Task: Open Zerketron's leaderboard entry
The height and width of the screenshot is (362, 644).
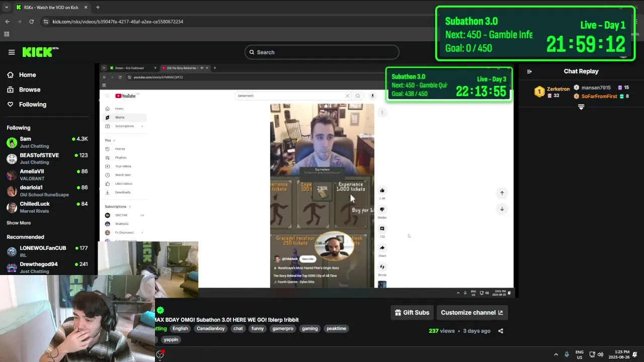Action: [x=552, y=92]
